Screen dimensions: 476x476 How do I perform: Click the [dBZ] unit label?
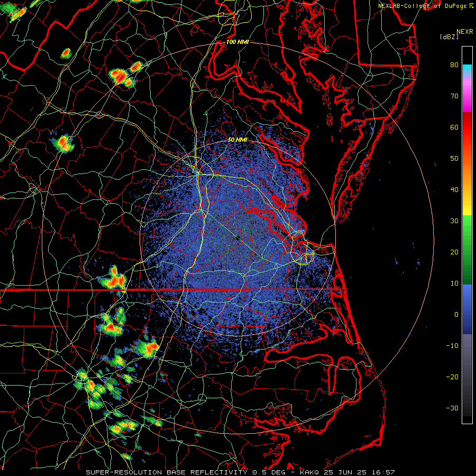tap(449, 36)
